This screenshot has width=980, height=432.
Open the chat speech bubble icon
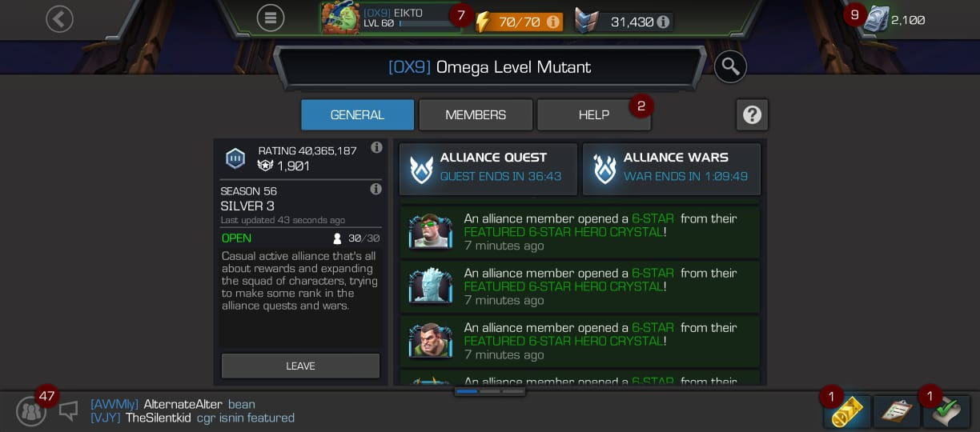(69, 411)
